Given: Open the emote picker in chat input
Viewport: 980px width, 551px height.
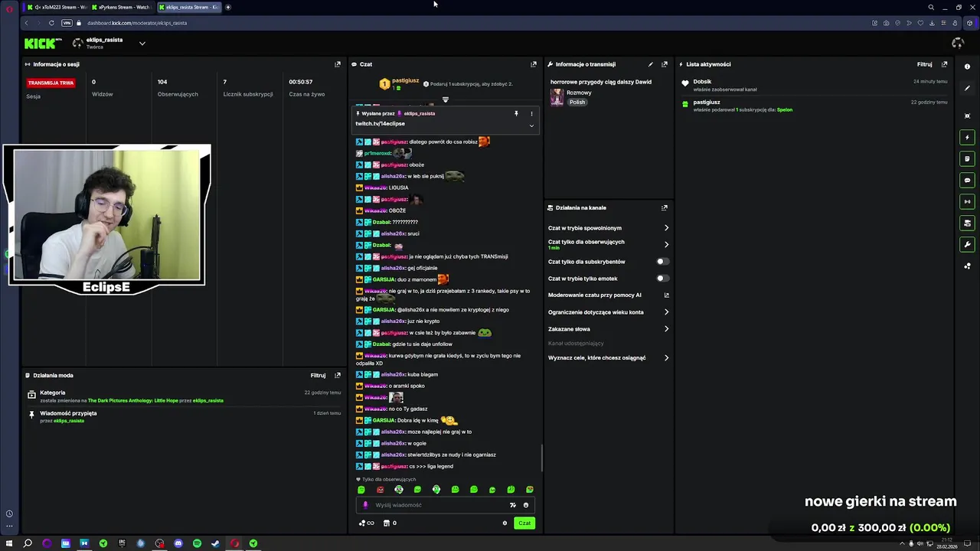Looking at the screenshot, I should click(x=525, y=505).
